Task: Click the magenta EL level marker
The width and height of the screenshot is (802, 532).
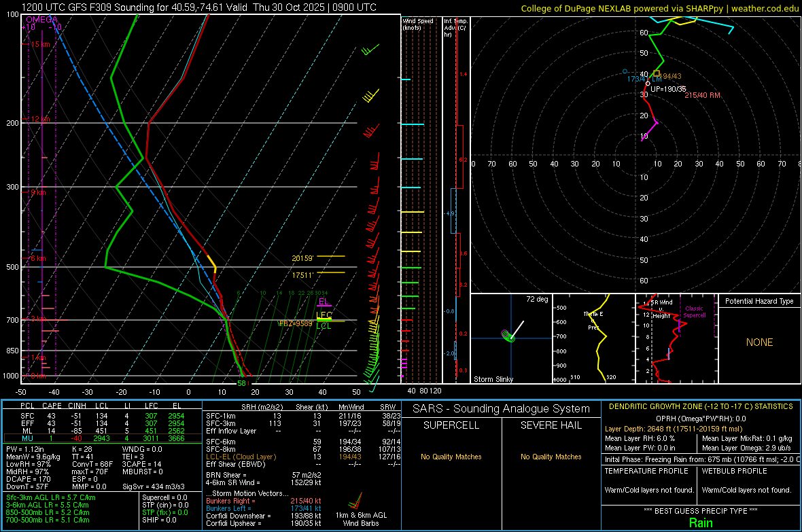Action: click(x=324, y=302)
